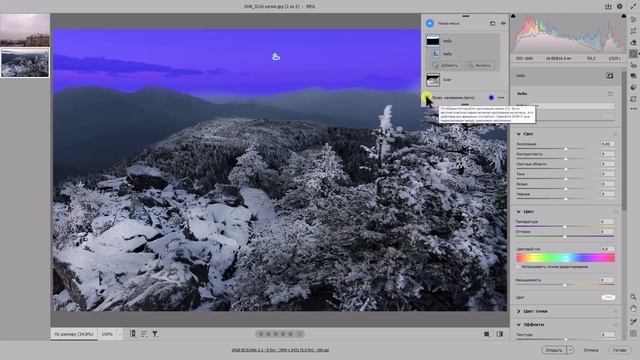Select the second filmstrip thumbnail of snowy mountains
This screenshot has width=640, height=360.
(25, 62)
